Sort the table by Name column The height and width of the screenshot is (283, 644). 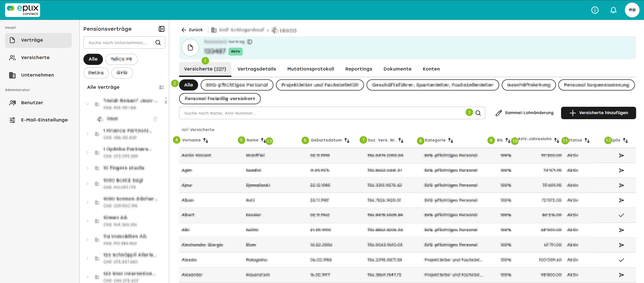click(263, 140)
